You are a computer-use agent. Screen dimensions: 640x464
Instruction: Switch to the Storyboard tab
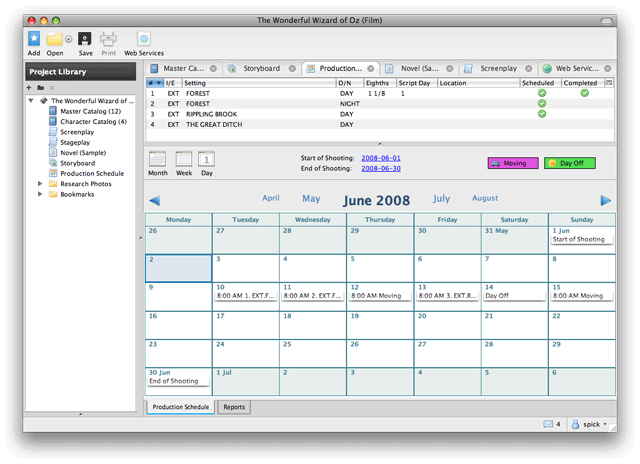click(x=261, y=69)
